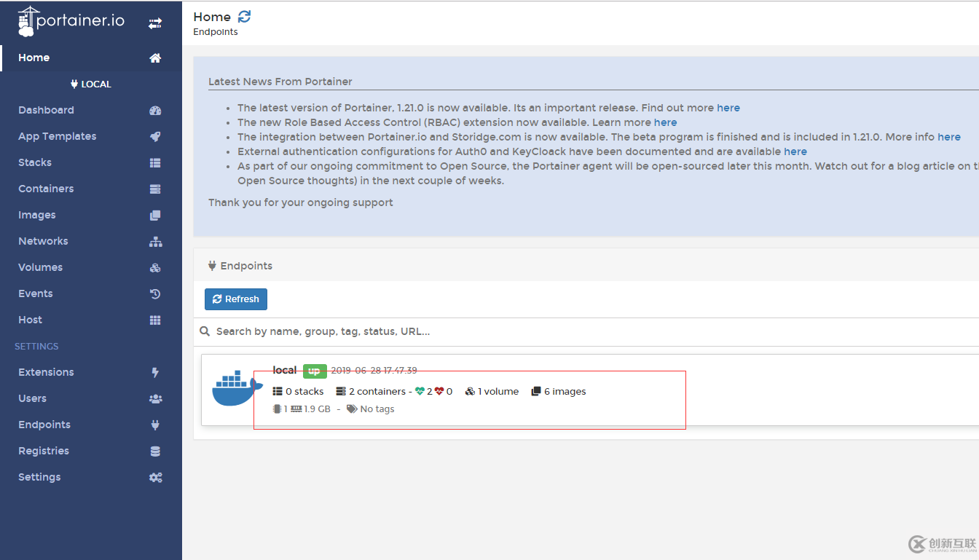Click the '6 images' text
This screenshot has height=560, width=979.
[565, 392]
